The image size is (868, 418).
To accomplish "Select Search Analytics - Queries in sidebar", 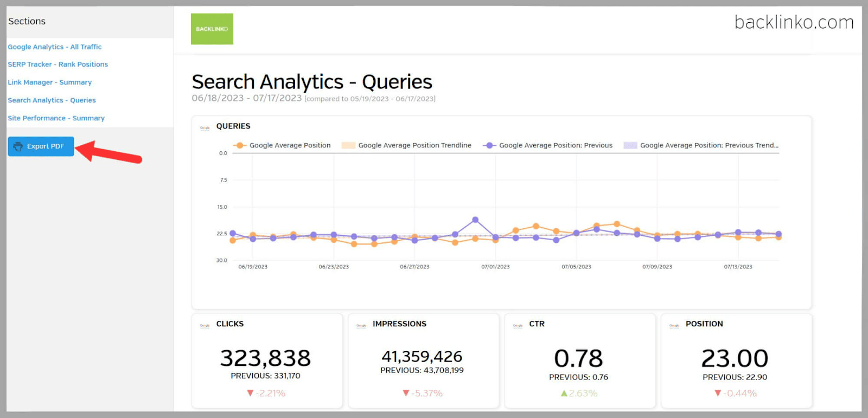I will (52, 100).
